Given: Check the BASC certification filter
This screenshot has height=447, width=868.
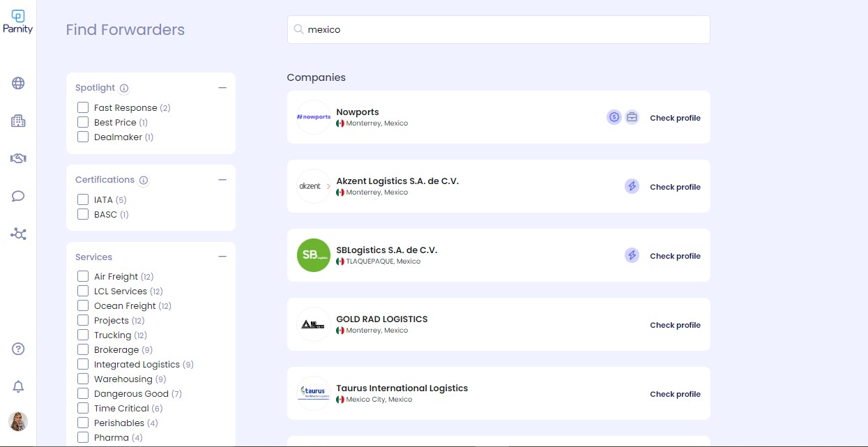Looking at the screenshot, I should [x=83, y=214].
